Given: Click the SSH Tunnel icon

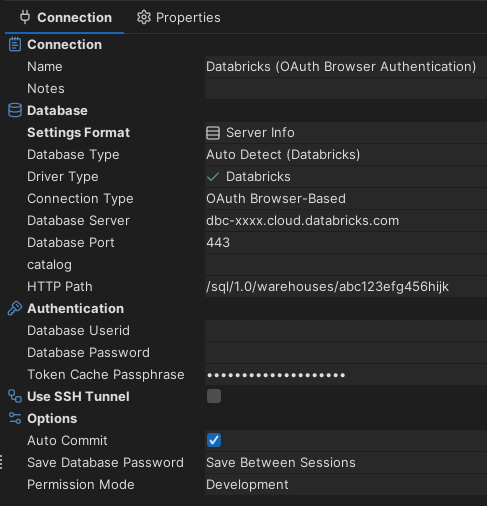Looking at the screenshot, I should click(x=15, y=396).
